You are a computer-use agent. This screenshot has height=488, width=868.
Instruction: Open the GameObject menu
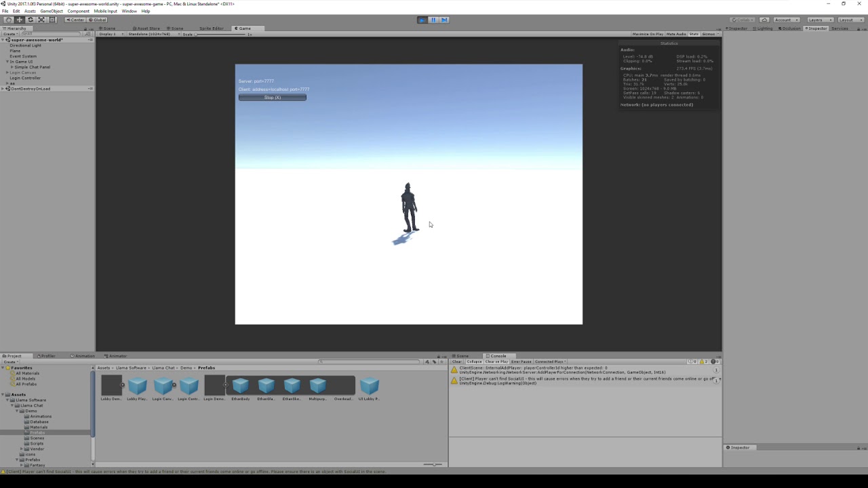click(52, 11)
